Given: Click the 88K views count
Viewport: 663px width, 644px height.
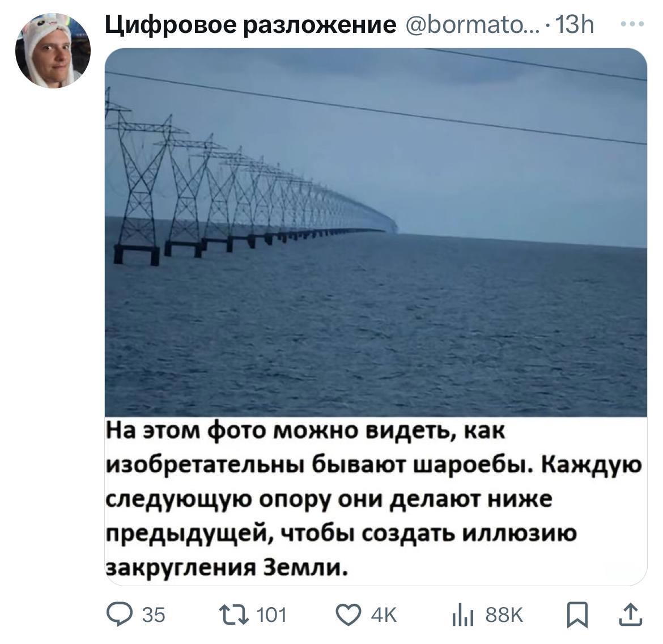Looking at the screenshot, I should pyautogui.click(x=504, y=615).
